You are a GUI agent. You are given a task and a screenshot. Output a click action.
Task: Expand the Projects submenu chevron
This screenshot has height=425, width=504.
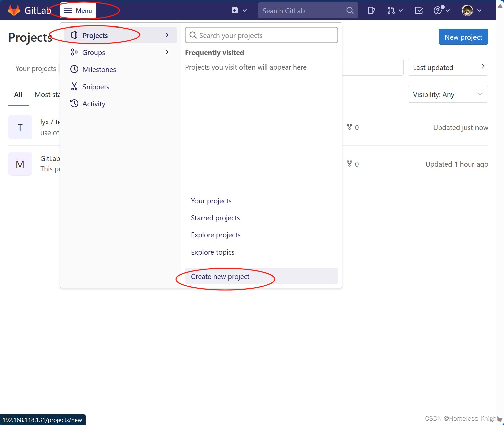(167, 35)
